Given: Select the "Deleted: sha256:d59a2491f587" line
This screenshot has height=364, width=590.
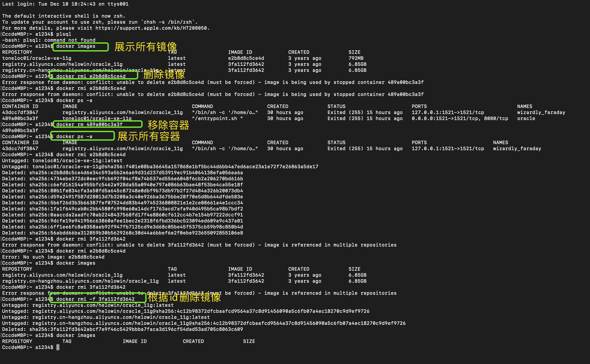Looking at the screenshot, I should [x=122, y=196].
